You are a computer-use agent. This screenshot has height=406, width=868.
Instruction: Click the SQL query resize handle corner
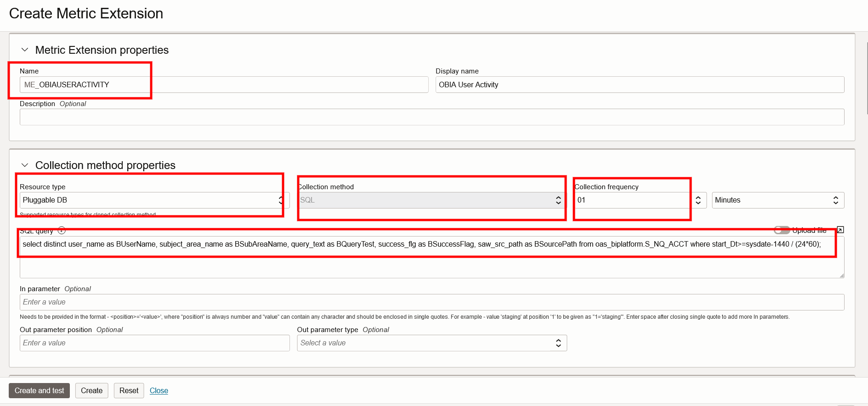[x=841, y=275]
